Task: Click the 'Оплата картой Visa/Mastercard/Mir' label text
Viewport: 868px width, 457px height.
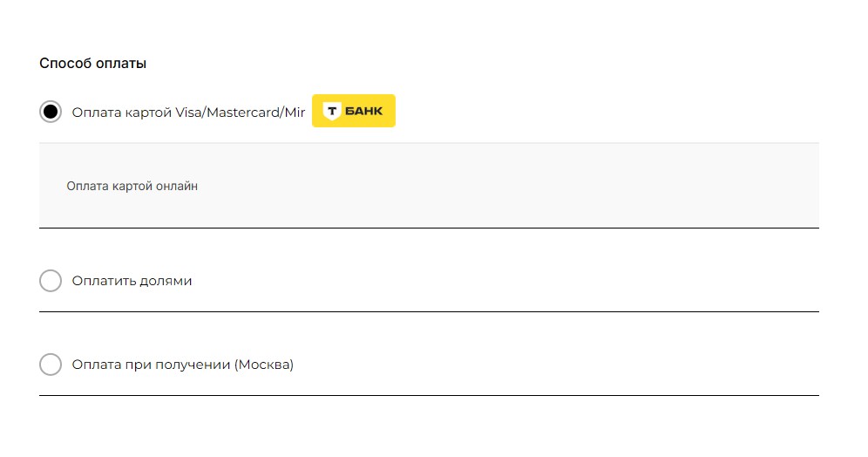Action: [188, 112]
